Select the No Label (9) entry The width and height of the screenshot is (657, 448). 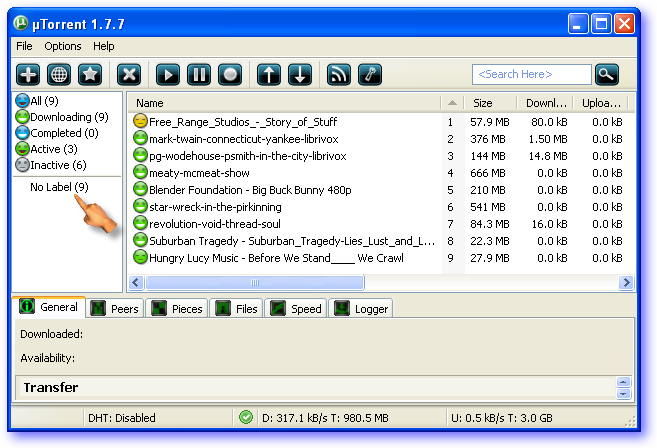[59, 187]
